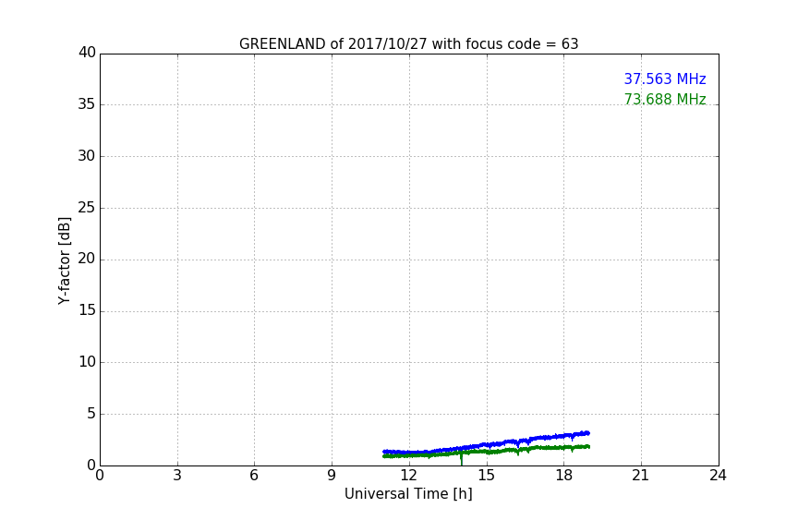
Task: Click the Universal Time [h] axis label
Action: 408,494
